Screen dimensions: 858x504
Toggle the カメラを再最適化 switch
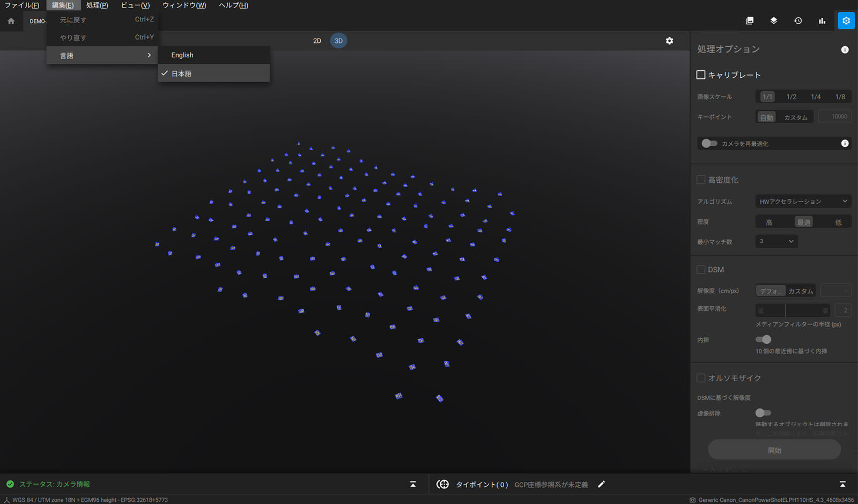(709, 143)
